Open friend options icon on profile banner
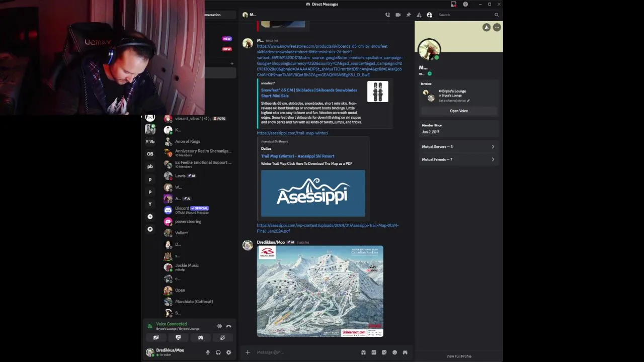644x362 pixels. tap(487, 28)
